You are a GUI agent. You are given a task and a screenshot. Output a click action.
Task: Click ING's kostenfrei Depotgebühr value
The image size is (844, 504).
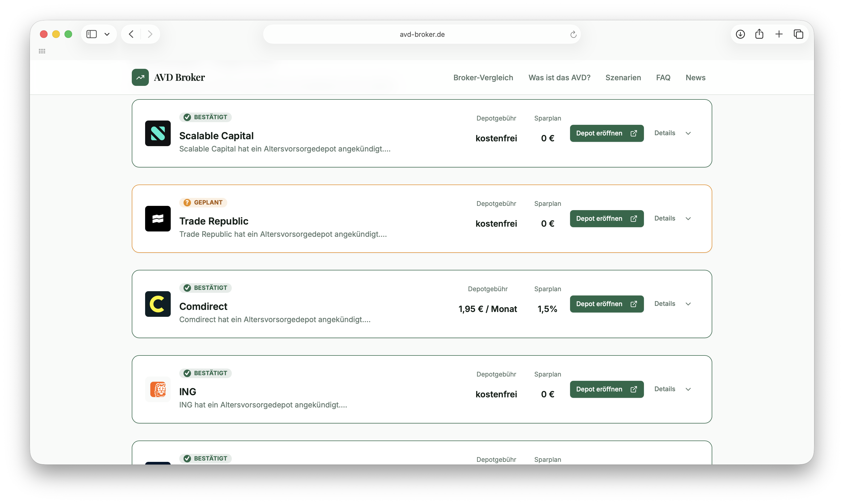(x=496, y=394)
